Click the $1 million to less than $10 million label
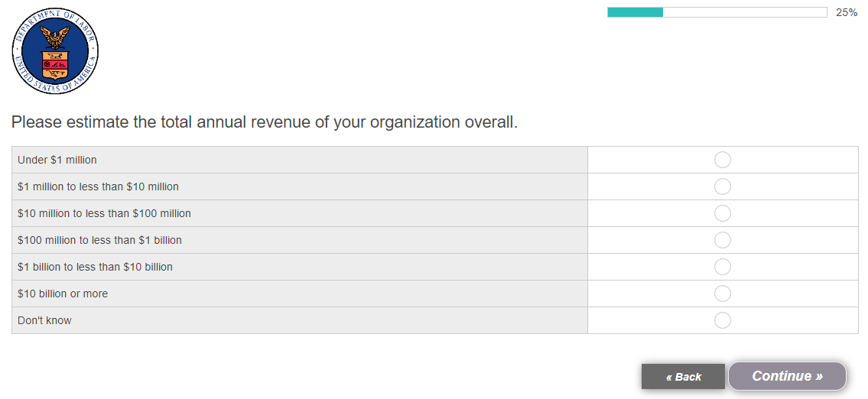 (98, 187)
